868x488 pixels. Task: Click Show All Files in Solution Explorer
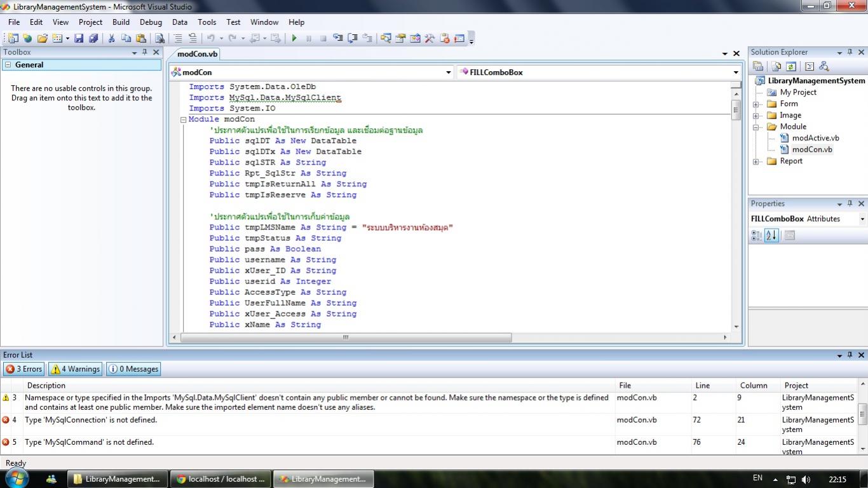coord(776,66)
